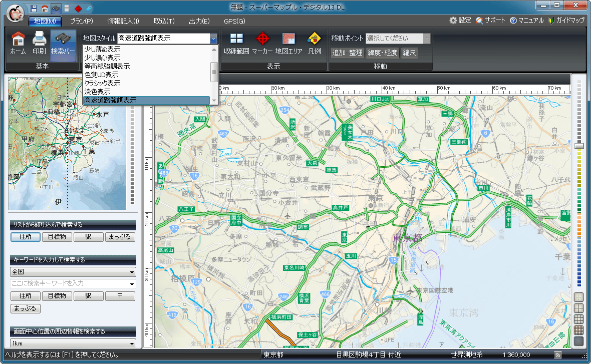The image size is (591, 364).
Task: Click the overview map zoom level bar
Action: [x=132, y=156]
